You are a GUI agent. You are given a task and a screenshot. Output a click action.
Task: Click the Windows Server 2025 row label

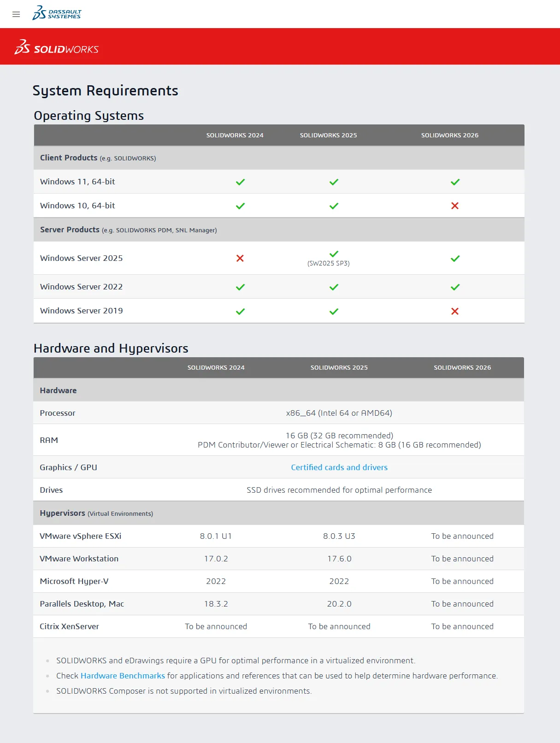click(x=82, y=258)
